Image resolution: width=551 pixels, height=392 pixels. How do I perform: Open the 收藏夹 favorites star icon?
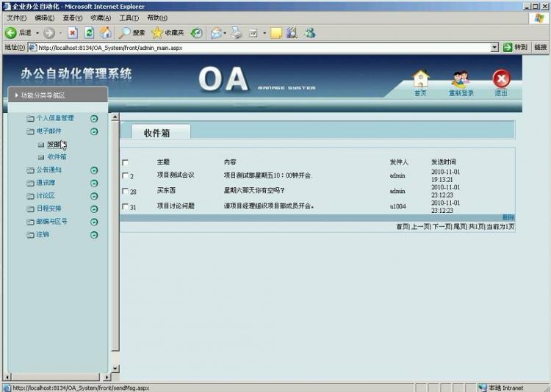pos(157,33)
